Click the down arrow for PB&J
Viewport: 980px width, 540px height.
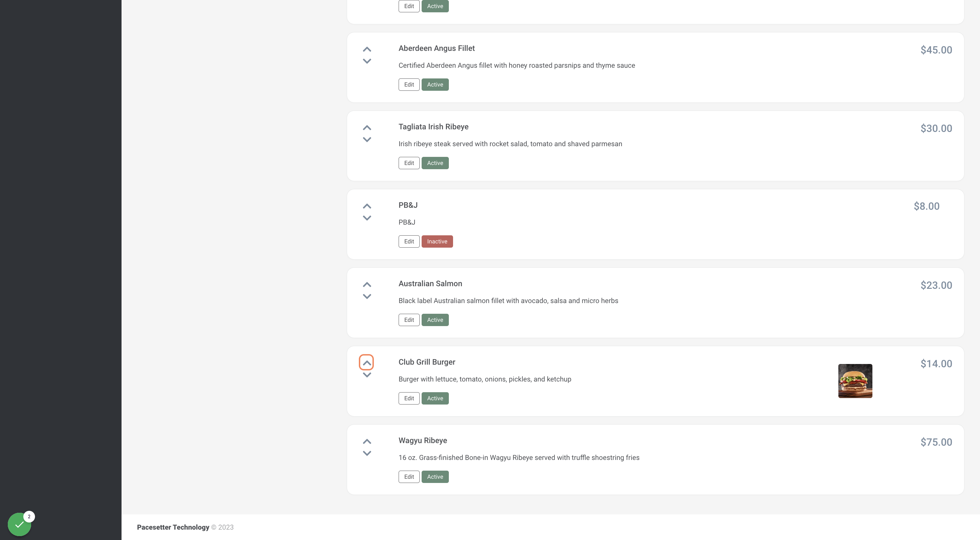click(367, 218)
